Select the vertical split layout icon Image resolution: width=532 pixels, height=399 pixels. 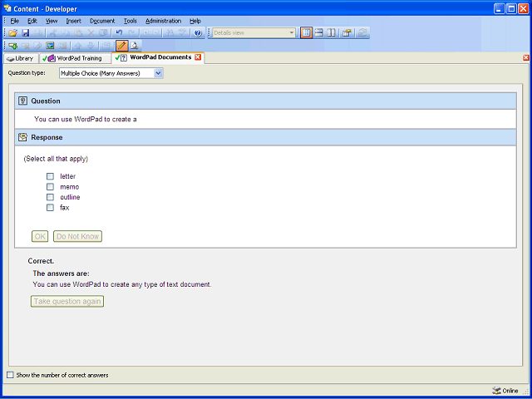331,33
